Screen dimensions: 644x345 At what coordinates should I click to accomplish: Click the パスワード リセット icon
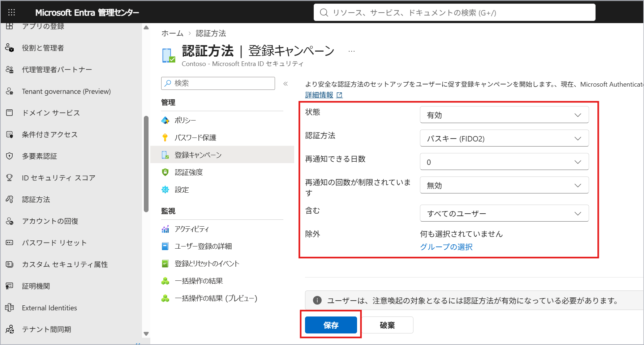[10, 243]
